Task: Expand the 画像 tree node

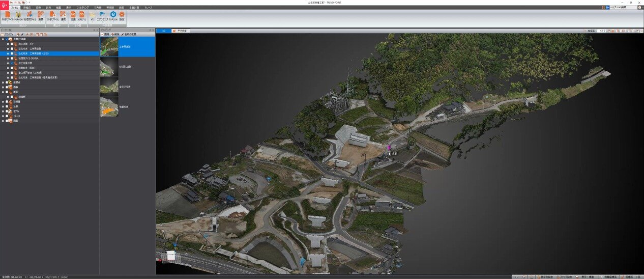Action: click(x=3, y=87)
